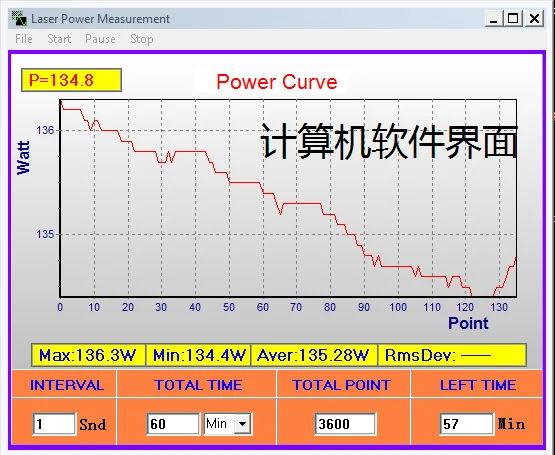This screenshot has width=555, height=455.
Task: Click the Max:136.3W statistic box
Action: (x=88, y=355)
